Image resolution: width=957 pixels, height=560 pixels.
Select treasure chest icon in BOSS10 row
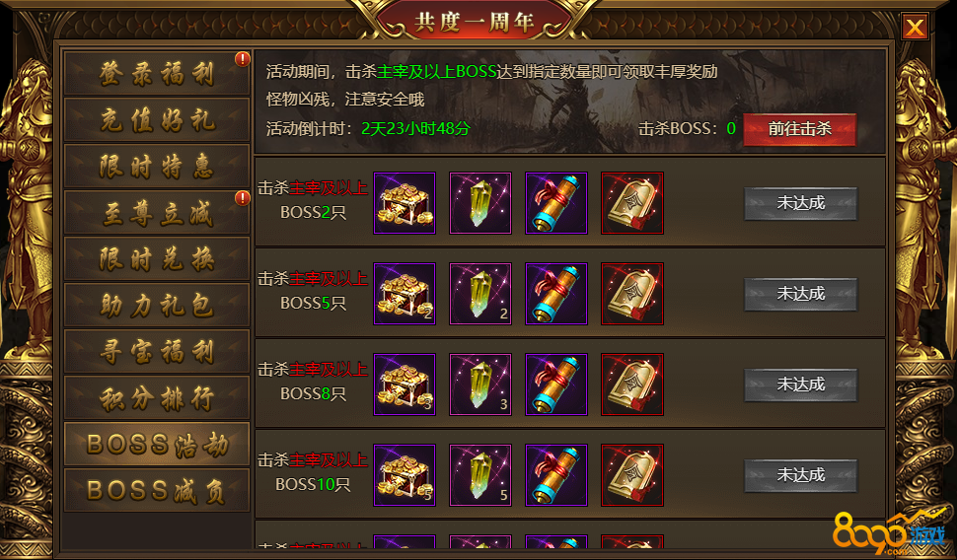pos(405,475)
